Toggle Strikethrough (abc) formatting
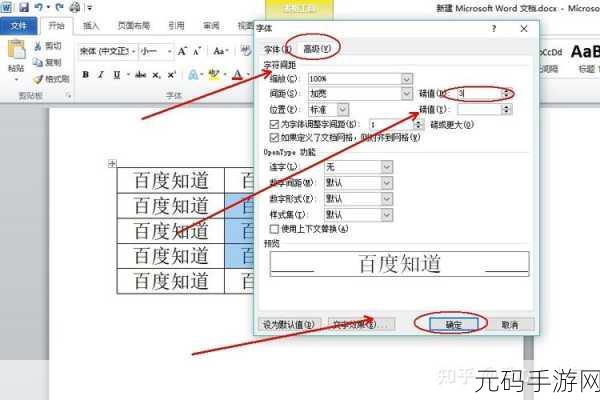Viewport: 600px width, 400px height. [x=140, y=75]
